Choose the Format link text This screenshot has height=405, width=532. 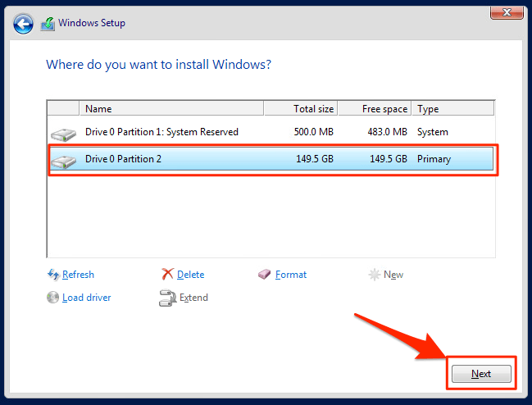291,275
